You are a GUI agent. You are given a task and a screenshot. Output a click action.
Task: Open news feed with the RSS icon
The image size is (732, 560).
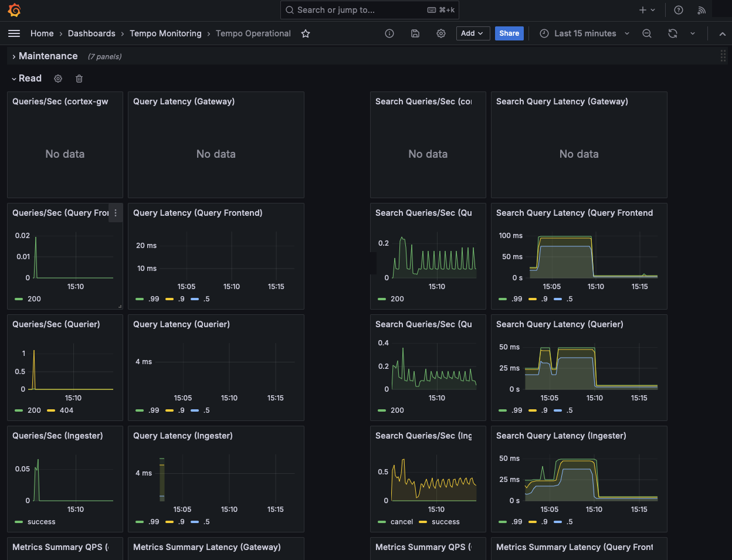click(701, 9)
